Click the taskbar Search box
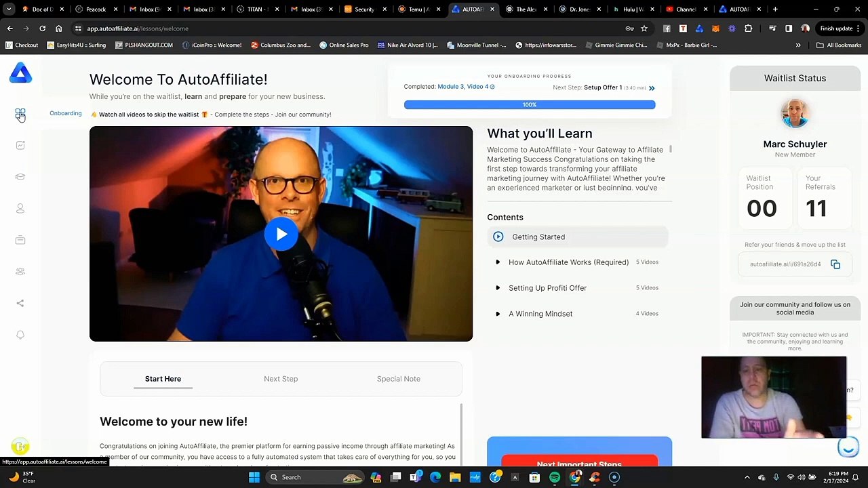Viewport: 868px width, 488px height. pos(316,477)
